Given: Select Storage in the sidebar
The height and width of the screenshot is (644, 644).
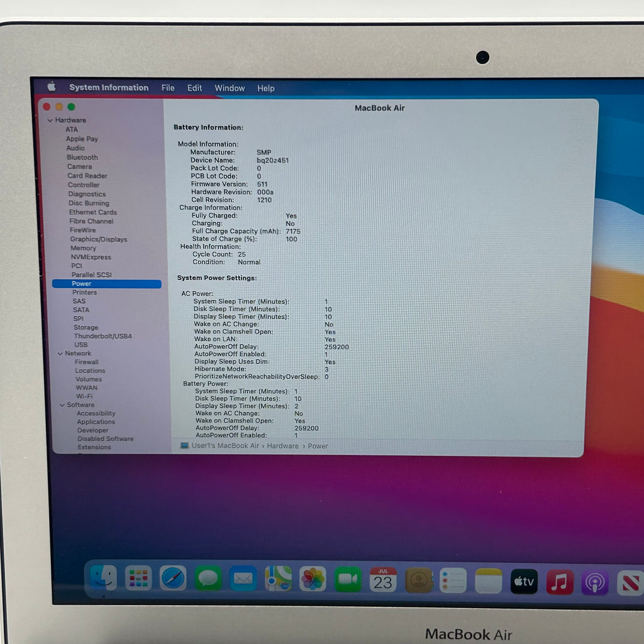Looking at the screenshot, I should (86, 327).
